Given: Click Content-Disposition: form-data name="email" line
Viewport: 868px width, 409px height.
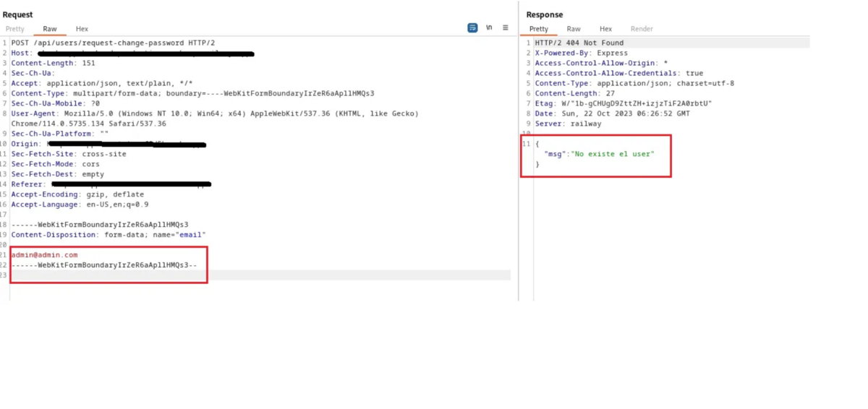Looking at the screenshot, I should click(x=109, y=235).
